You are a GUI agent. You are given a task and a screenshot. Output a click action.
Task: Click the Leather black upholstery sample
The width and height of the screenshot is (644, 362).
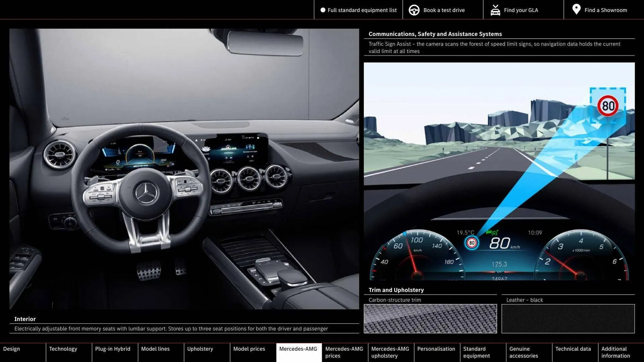coord(568,319)
